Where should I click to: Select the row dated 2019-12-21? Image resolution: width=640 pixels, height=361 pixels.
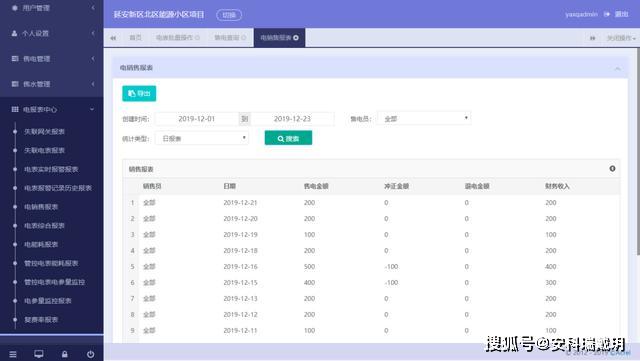(371, 203)
